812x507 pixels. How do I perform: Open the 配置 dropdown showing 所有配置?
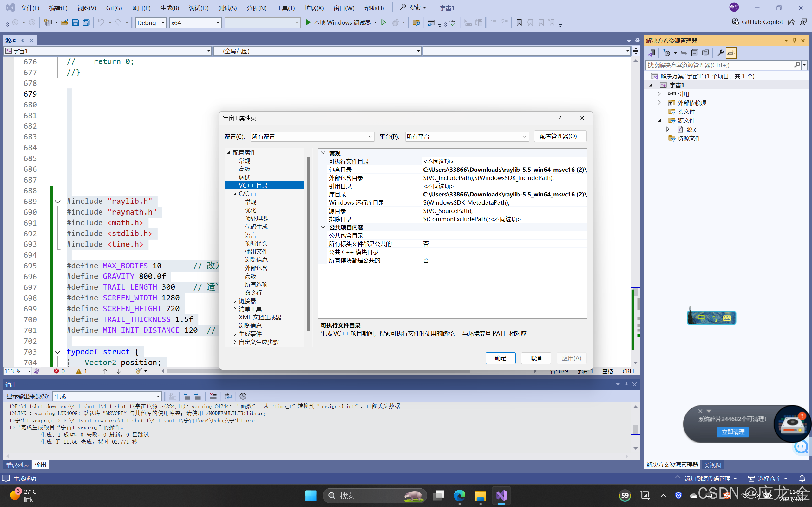312,137
